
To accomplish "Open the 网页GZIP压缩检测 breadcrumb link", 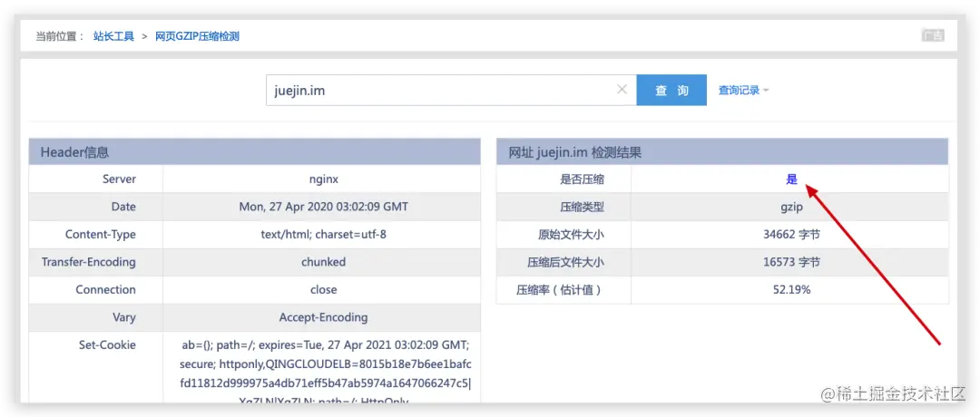I will click(x=198, y=36).
